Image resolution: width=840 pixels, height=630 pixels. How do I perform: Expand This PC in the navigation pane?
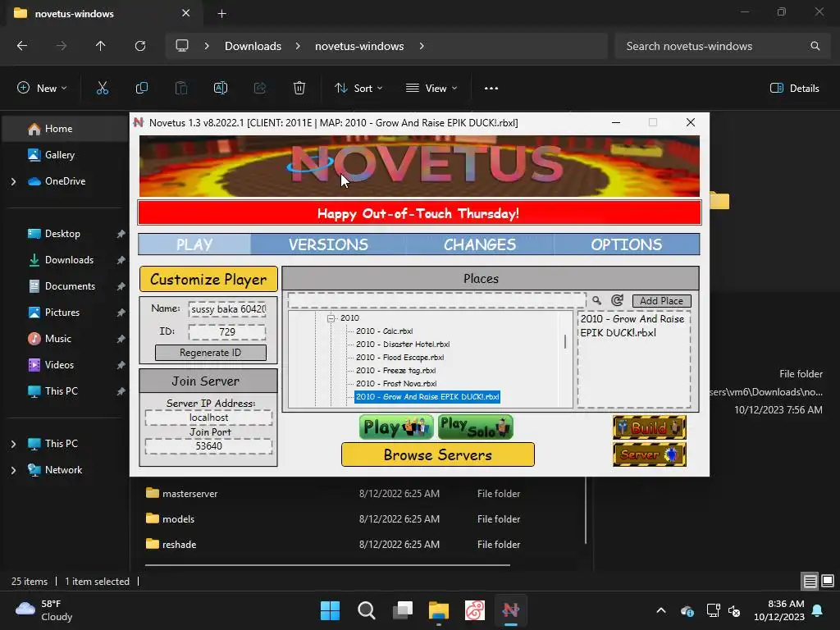tap(13, 444)
